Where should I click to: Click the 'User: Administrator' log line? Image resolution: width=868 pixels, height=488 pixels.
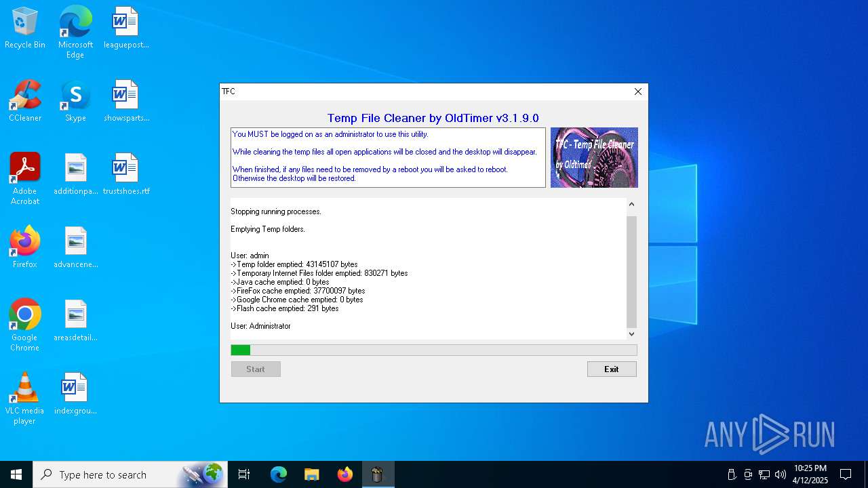pyautogui.click(x=260, y=326)
